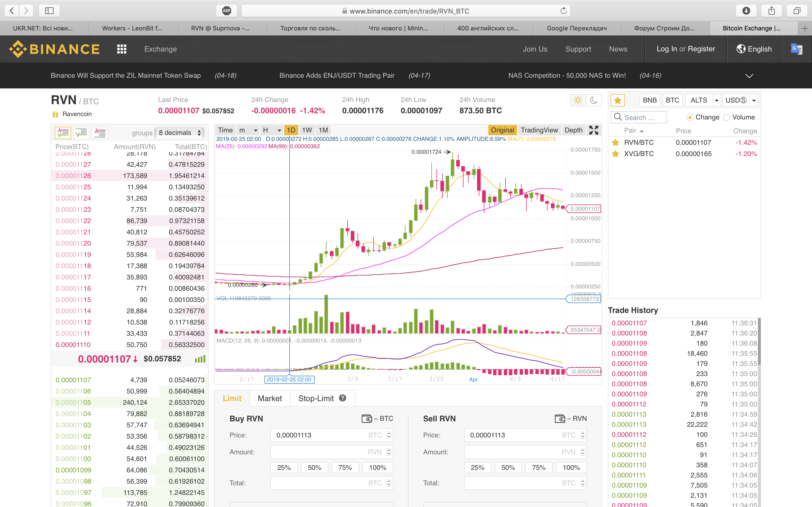Unfavorite the XVG/BTC pair star

(x=615, y=154)
